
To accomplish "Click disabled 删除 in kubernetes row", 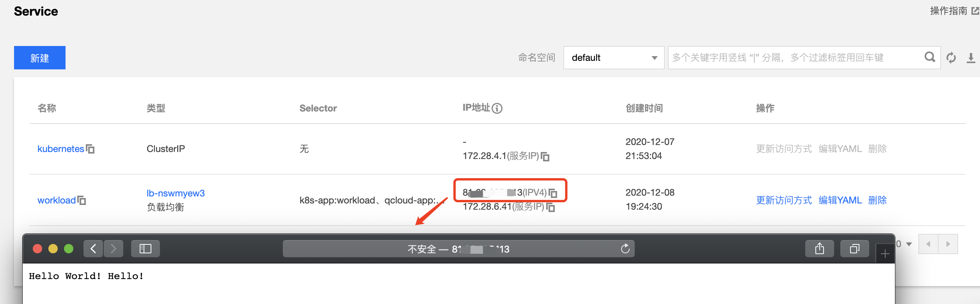I will coord(877,149).
